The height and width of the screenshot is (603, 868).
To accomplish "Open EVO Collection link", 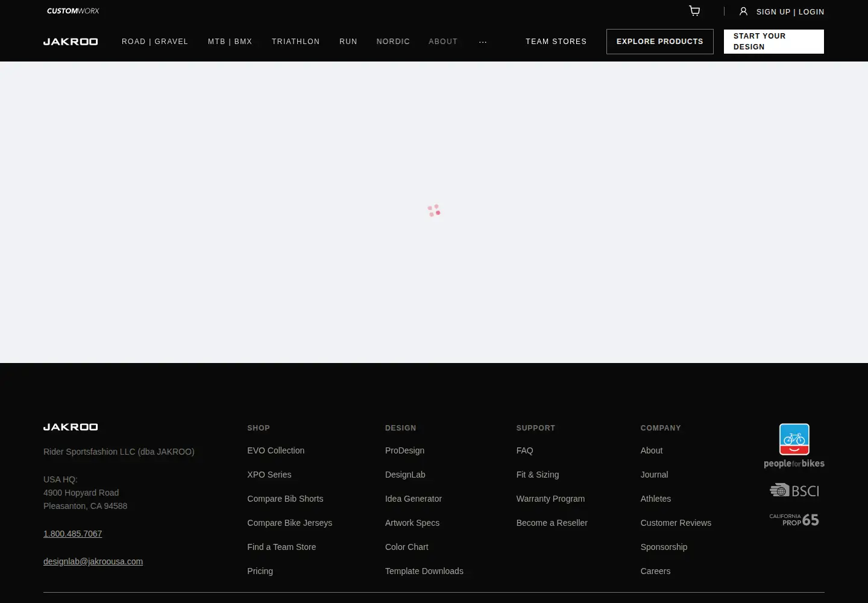I will [276, 450].
